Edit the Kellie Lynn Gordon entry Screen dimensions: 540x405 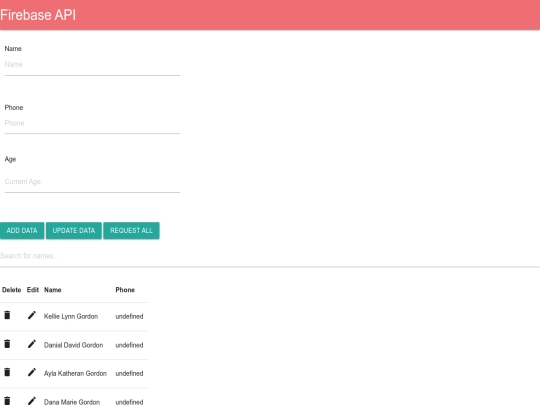click(32, 315)
